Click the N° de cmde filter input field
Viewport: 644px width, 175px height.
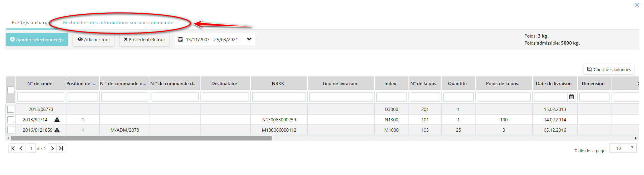point(41,97)
